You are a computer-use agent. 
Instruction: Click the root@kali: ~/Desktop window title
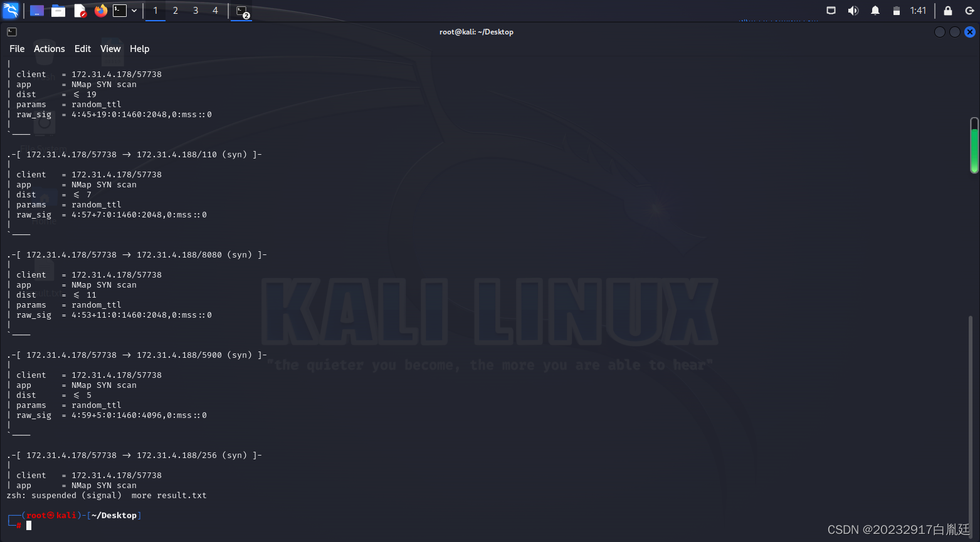pos(477,32)
